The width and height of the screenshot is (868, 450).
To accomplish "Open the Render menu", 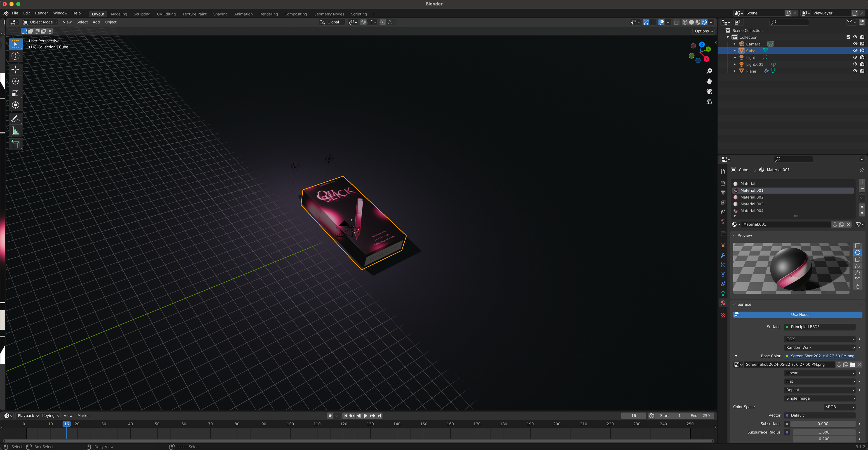I will pos(41,13).
